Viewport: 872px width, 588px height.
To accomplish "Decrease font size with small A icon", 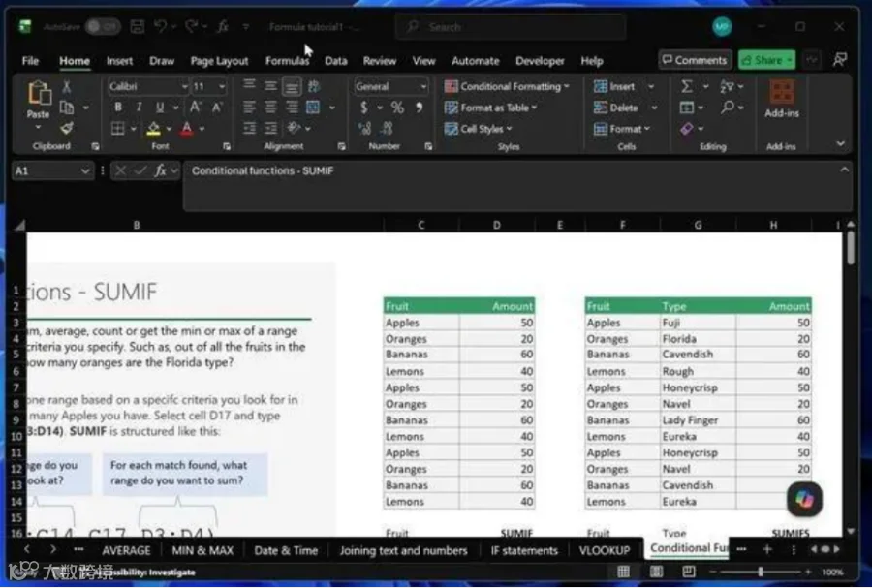I will (x=217, y=108).
